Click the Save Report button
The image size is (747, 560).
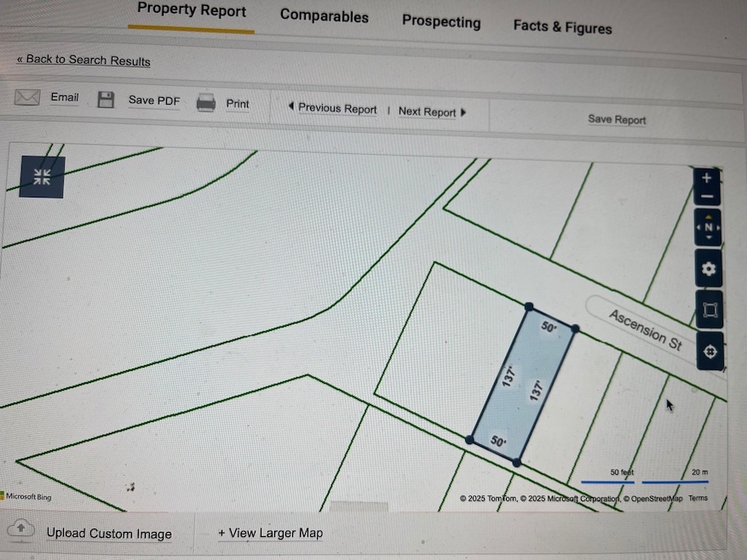[x=617, y=119]
